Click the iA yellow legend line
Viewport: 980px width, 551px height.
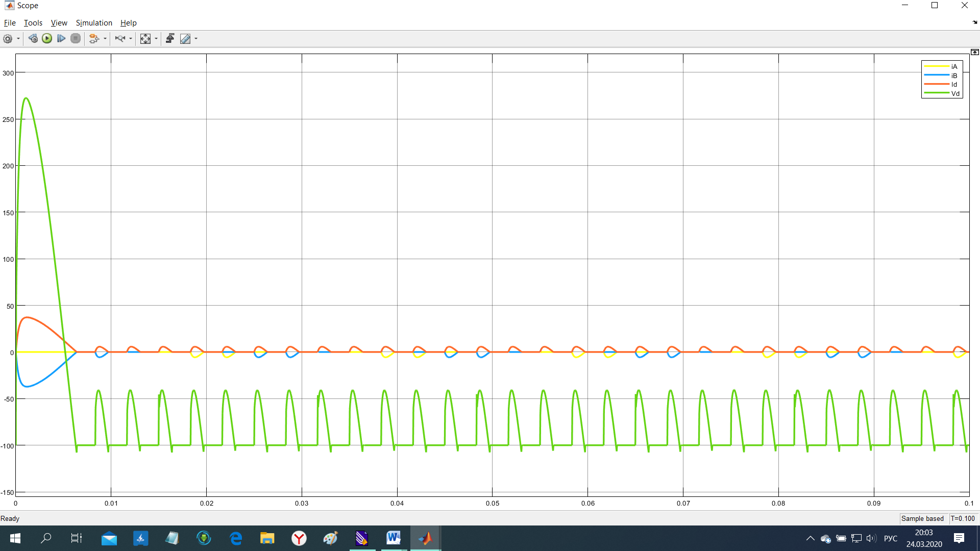click(x=936, y=67)
